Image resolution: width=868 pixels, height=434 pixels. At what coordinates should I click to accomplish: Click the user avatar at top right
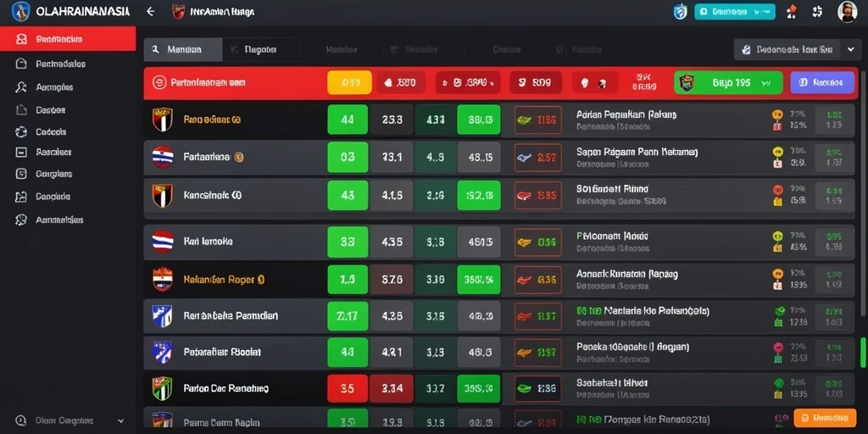pyautogui.click(x=847, y=11)
